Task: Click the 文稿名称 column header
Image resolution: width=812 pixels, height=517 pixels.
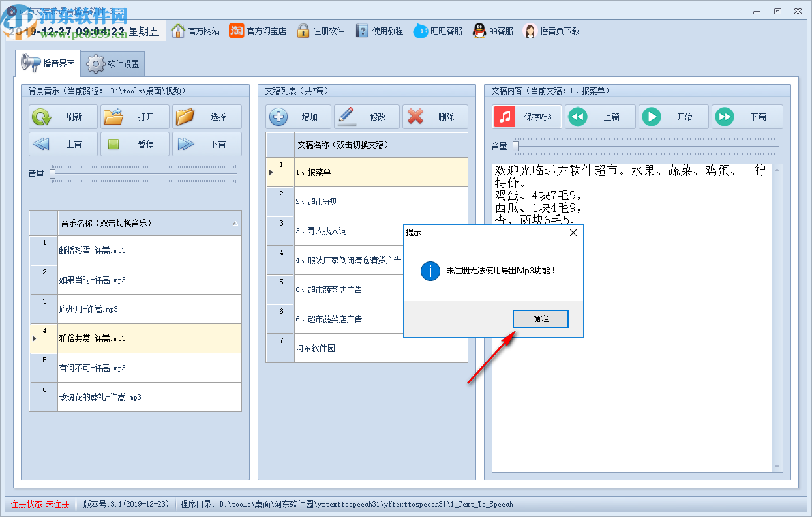Action: 382,145
